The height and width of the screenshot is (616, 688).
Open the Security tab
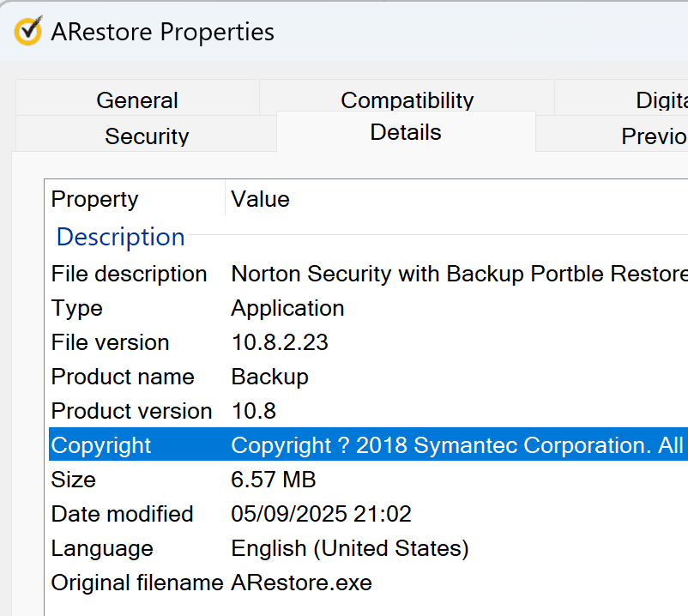click(147, 136)
